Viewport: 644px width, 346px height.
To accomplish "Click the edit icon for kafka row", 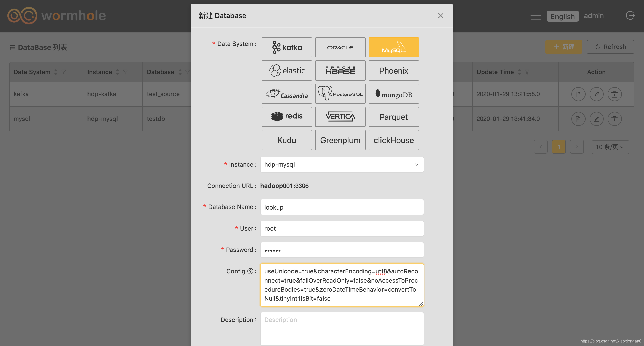I will click(596, 94).
